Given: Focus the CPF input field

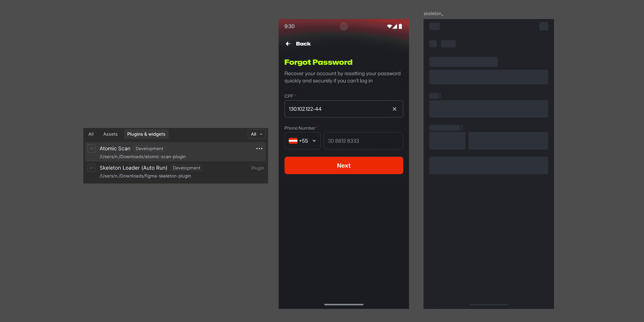Looking at the screenshot, I should click(x=344, y=109).
